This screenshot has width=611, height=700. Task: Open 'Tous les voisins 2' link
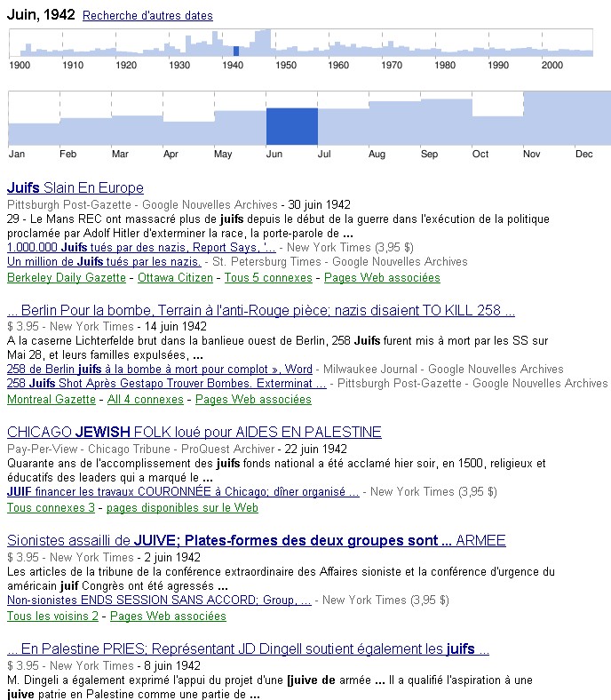pos(52,616)
